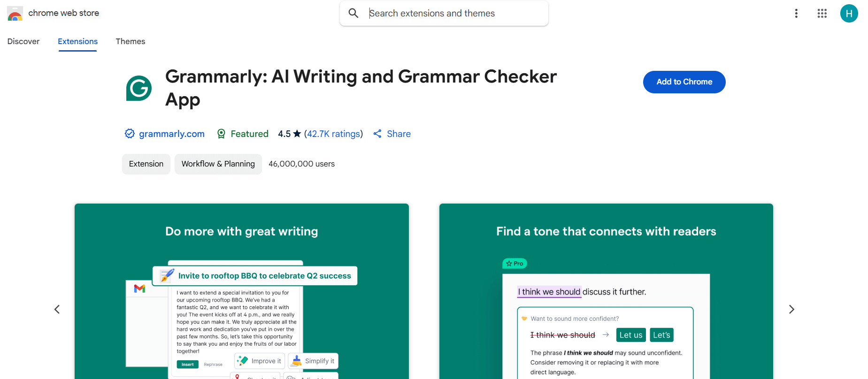Go back in the screenshot carousel

[x=57, y=309]
